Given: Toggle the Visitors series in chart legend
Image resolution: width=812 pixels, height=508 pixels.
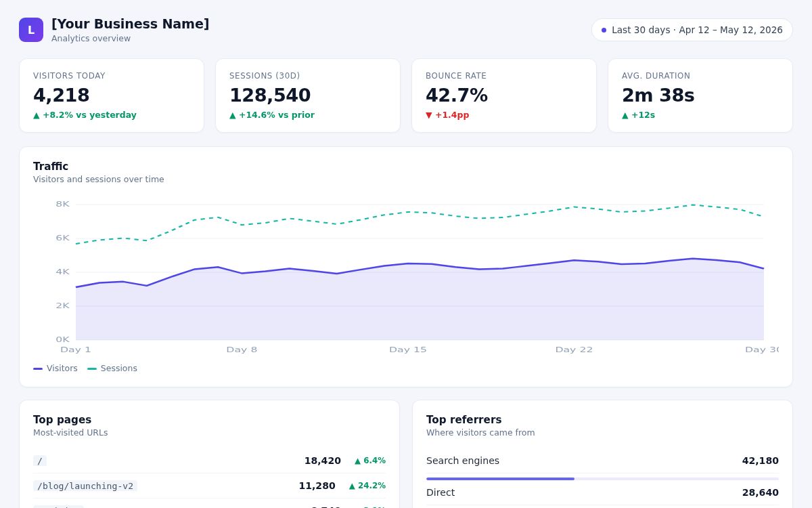Looking at the screenshot, I should [55, 368].
